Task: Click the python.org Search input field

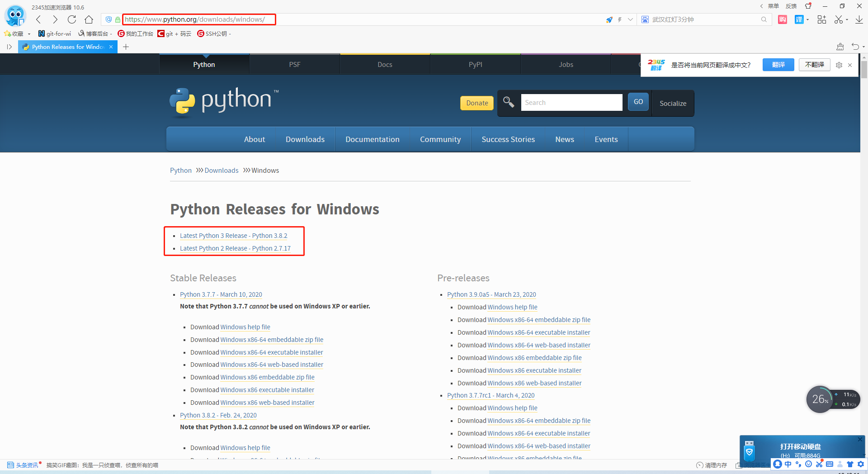Action: click(x=572, y=103)
